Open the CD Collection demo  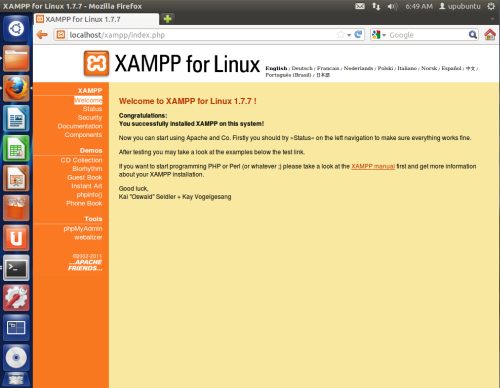coord(81,160)
